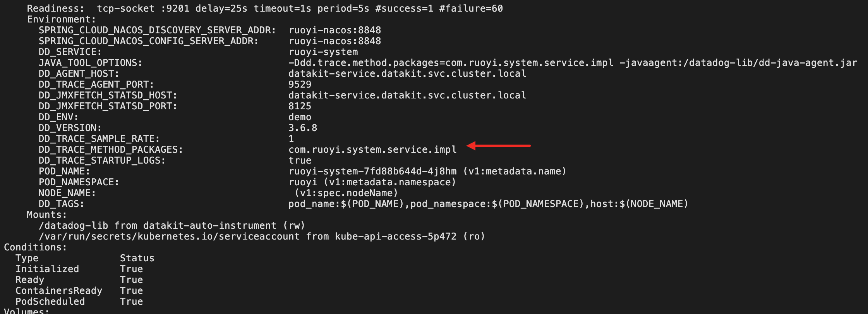
Task: Click the DD_TRACE_METHOD_PACKAGES value com.ruoyi.system.service.impl
Action: [x=372, y=150]
